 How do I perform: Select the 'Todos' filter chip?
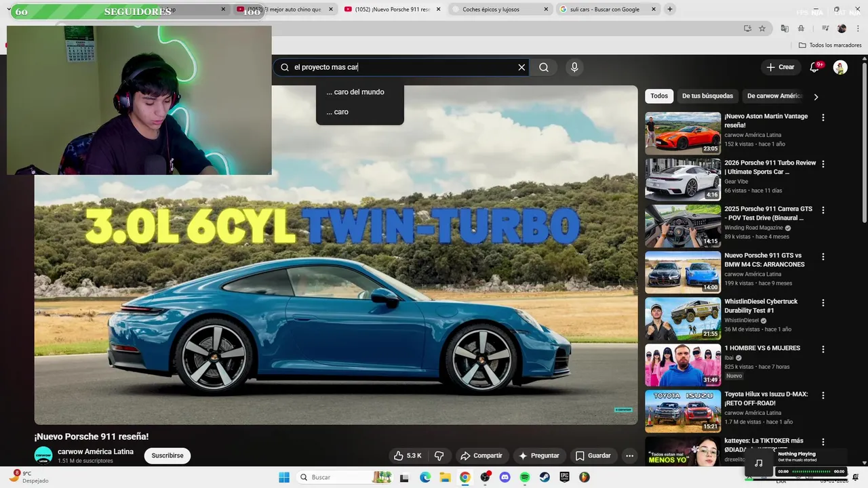[659, 96]
